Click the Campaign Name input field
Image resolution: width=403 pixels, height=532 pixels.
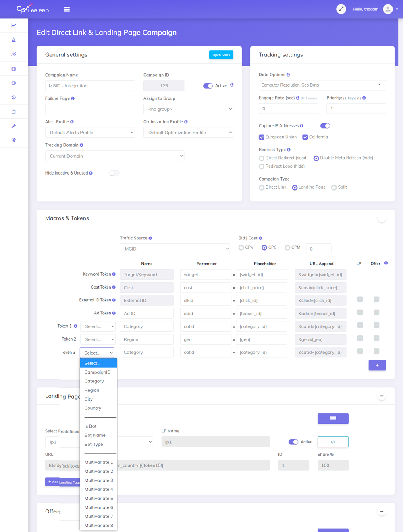pos(90,86)
